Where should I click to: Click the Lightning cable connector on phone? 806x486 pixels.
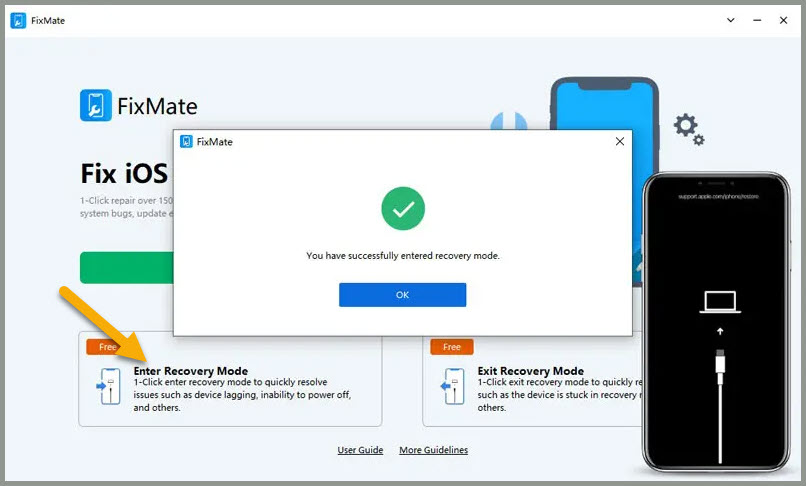click(x=720, y=366)
